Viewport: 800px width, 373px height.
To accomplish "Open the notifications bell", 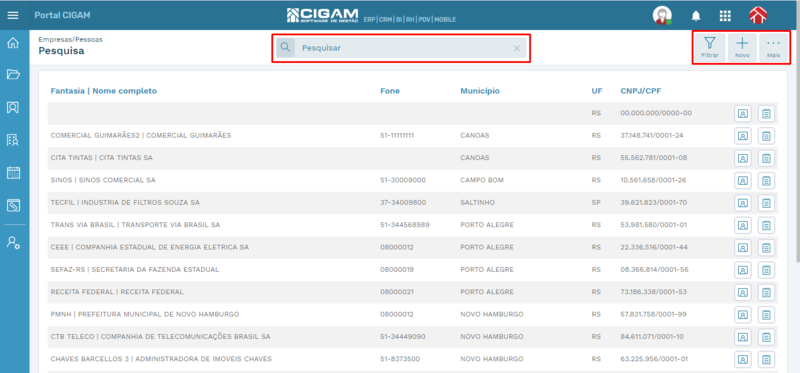I will coord(696,16).
